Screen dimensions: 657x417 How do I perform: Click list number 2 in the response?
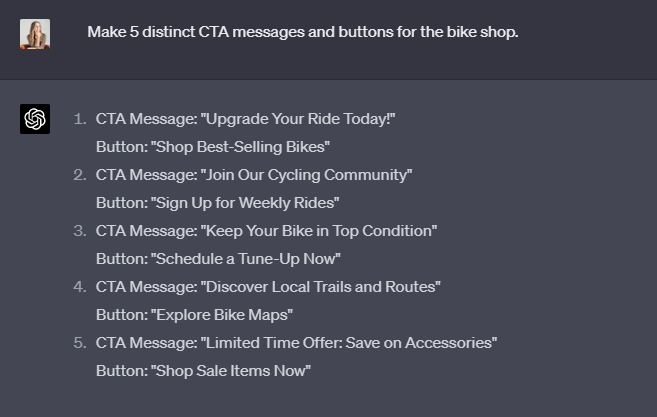pos(80,175)
